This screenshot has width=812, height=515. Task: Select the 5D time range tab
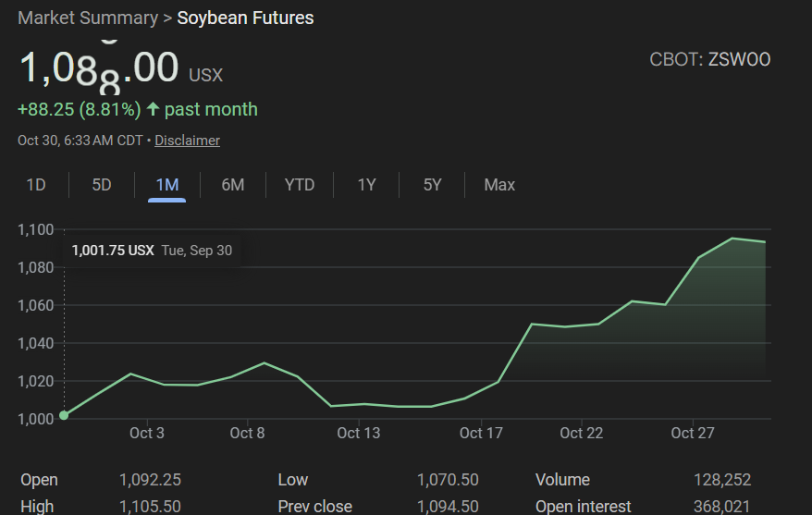pyautogui.click(x=102, y=185)
